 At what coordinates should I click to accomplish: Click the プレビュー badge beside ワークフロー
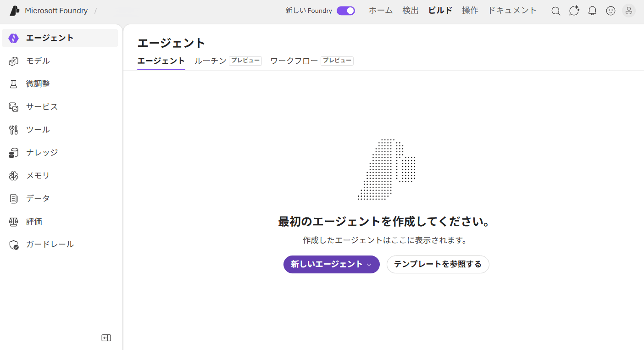337,61
